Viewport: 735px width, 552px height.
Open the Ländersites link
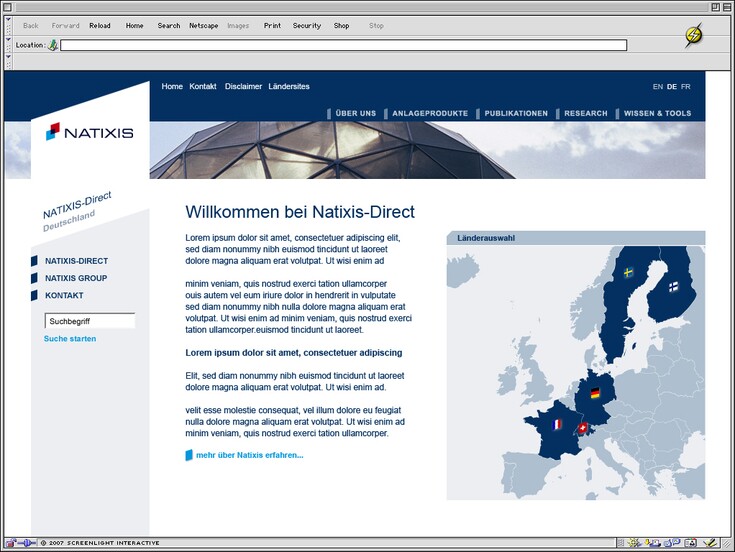tap(289, 86)
